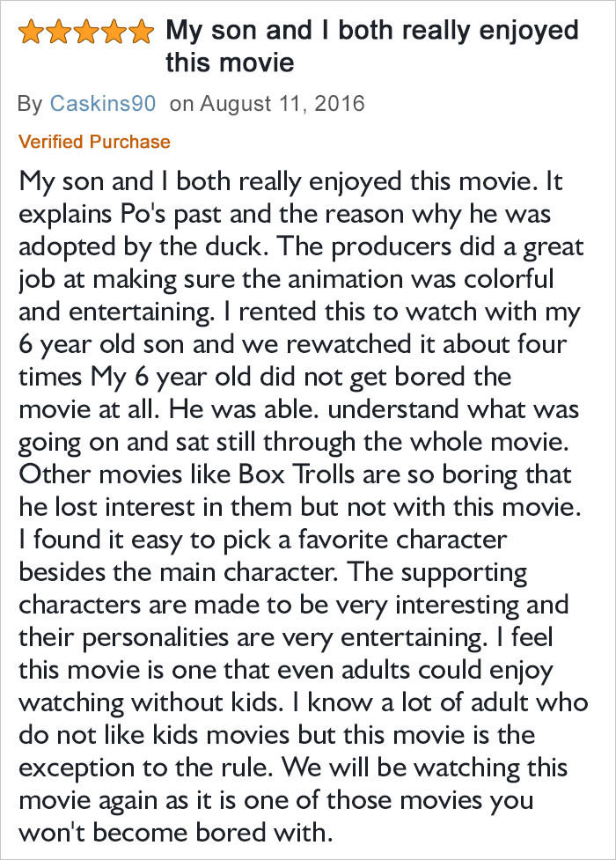Open the review title starting "My son and I"
The height and width of the screenshot is (860, 616).
[372, 46]
